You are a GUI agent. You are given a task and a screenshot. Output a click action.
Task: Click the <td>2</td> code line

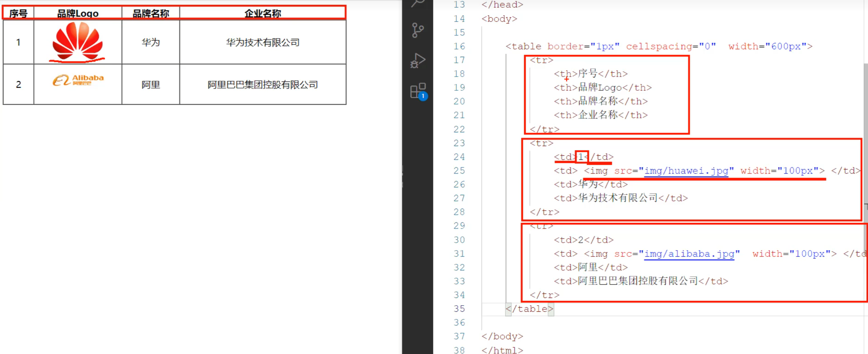pos(584,240)
